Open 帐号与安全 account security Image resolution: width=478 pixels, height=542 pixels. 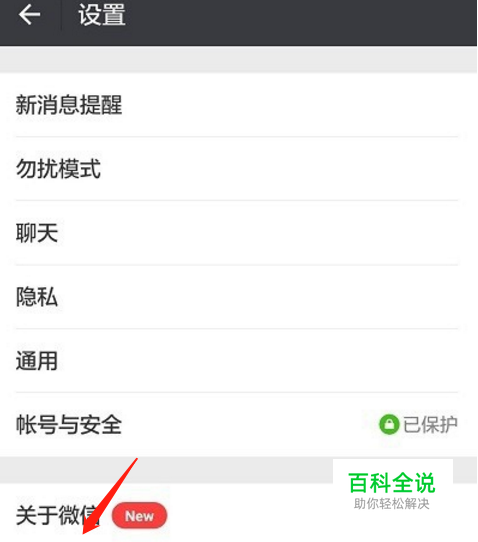pos(238,424)
